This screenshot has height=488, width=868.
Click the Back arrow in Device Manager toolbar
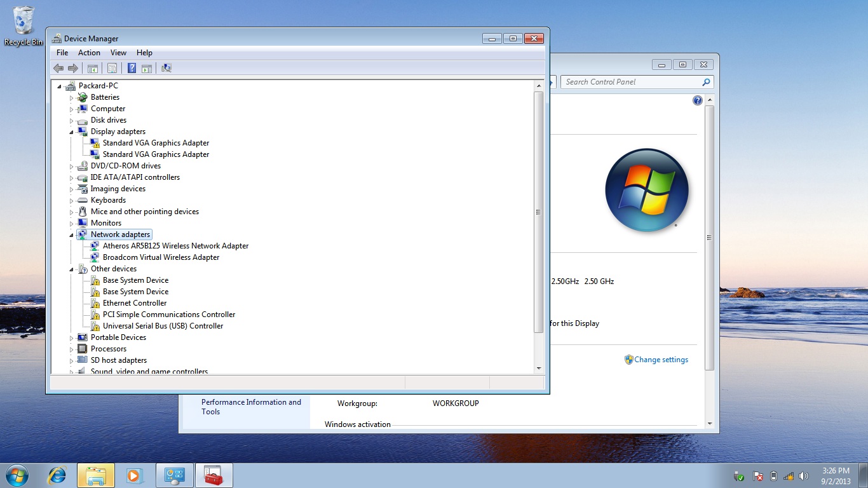click(58, 68)
